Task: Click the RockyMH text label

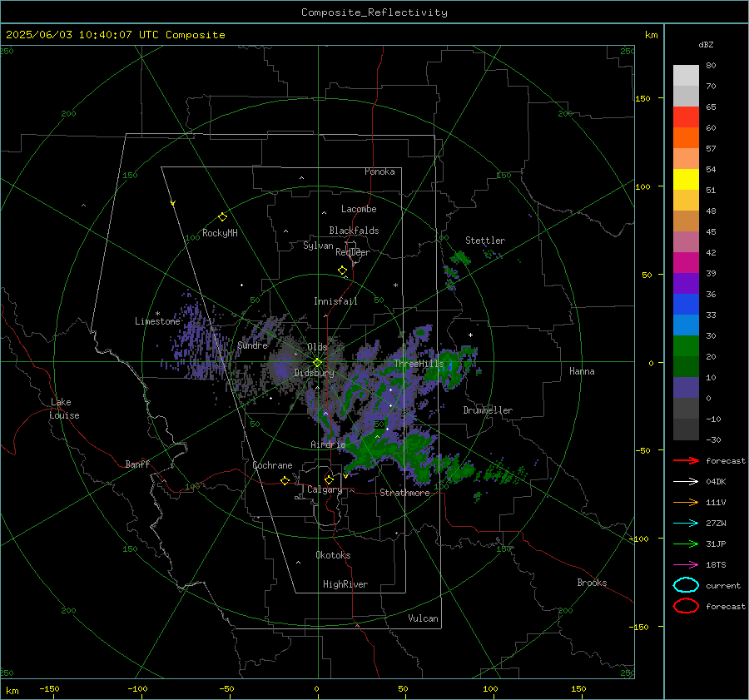Action: pyautogui.click(x=220, y=233)
